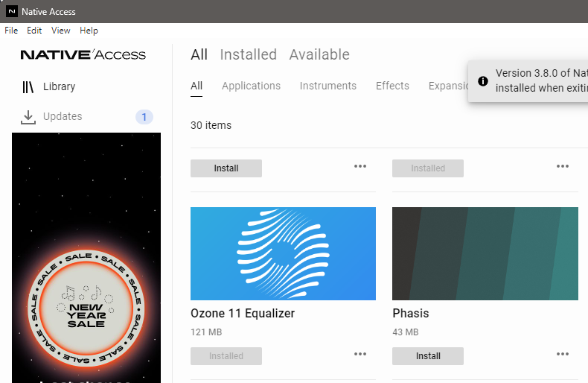The image size is (588, 383).
Task: Click the Native Access logo in sidebar
Action: coord(83,55)
